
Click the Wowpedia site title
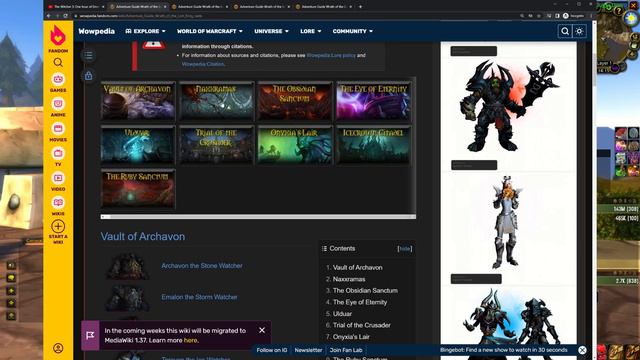96,31
